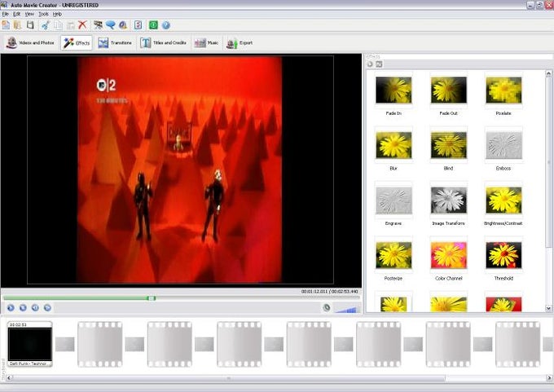Click the blue speech bubble icon
The image size is (554, 392).
111,24
